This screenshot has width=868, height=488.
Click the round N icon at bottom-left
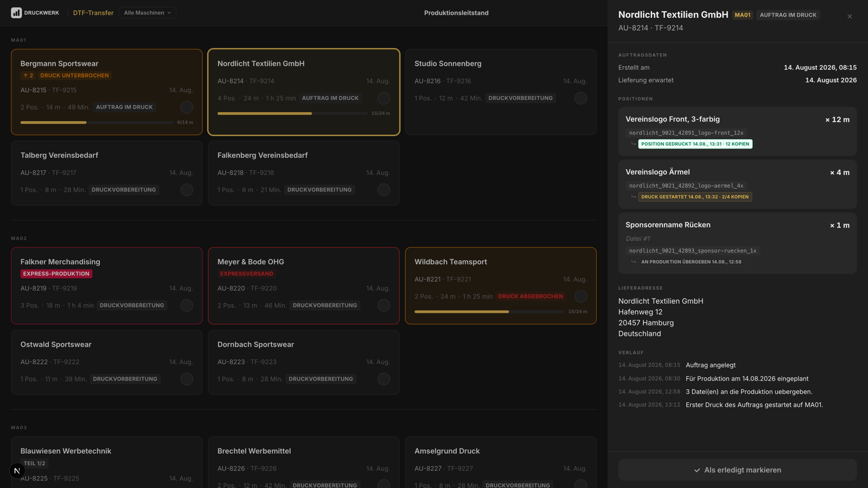[17, 471]
